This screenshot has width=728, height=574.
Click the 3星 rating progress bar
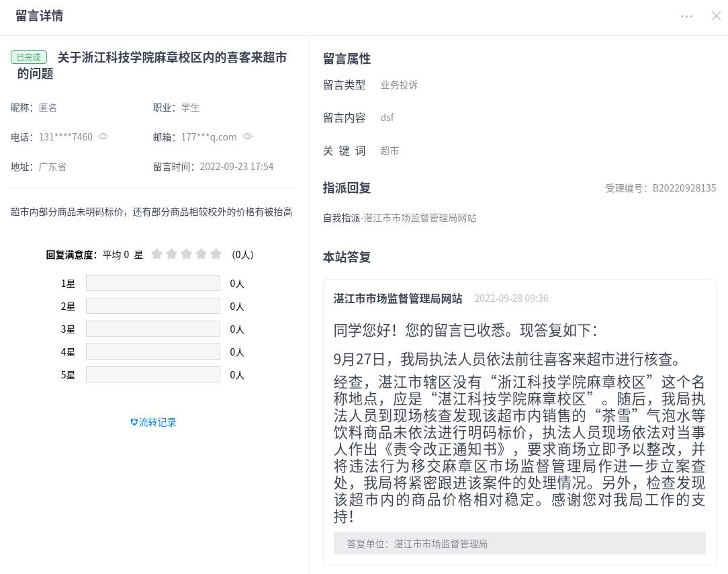click(153, 329)
